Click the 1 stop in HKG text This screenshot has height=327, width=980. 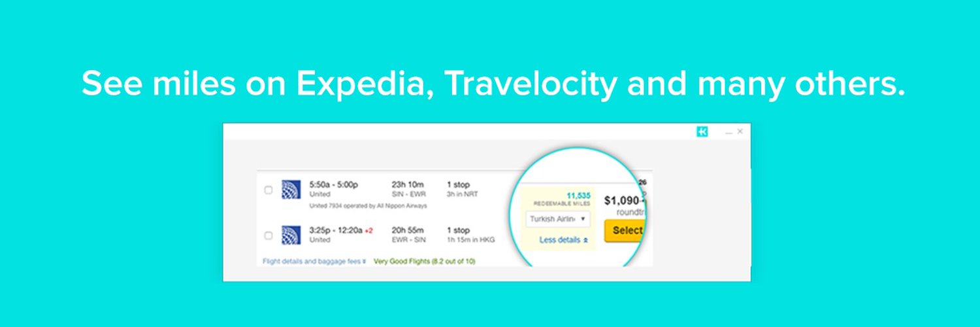pyautogui.click(x=470, y=235)
